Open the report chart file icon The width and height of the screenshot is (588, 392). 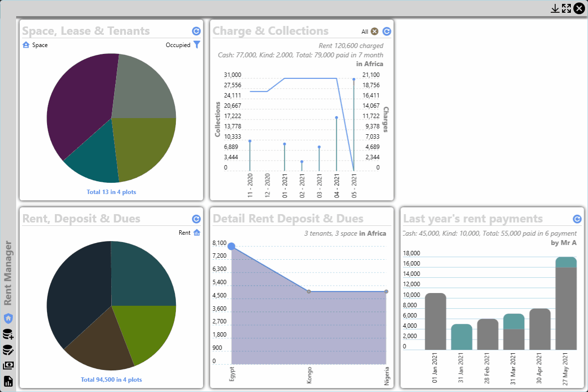click(8, 381)
